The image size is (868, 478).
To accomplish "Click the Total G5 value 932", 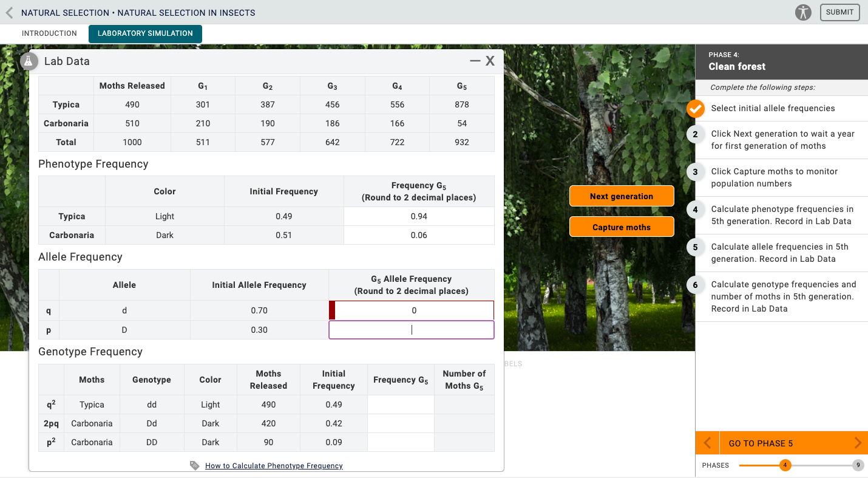I will click(x=462, y=142).
